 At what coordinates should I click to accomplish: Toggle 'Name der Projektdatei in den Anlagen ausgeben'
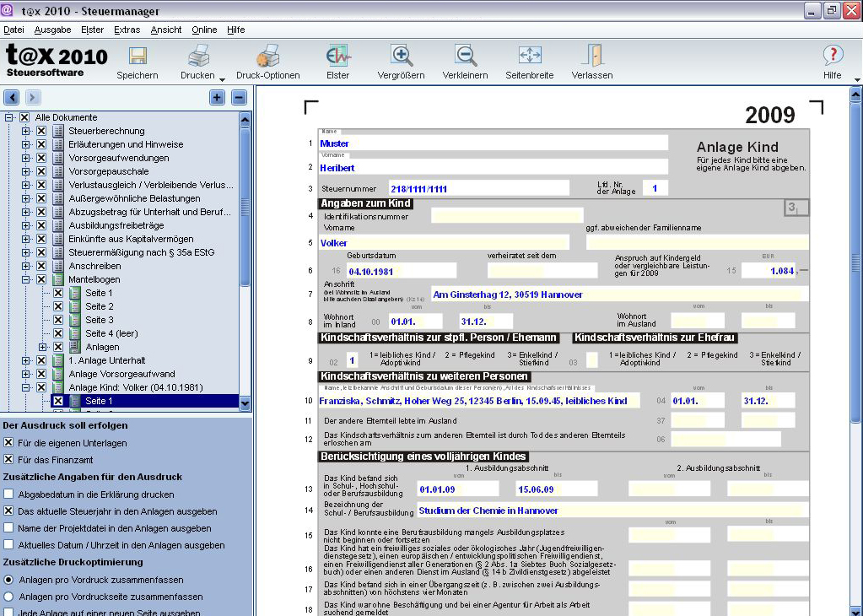tap(8, 528)
